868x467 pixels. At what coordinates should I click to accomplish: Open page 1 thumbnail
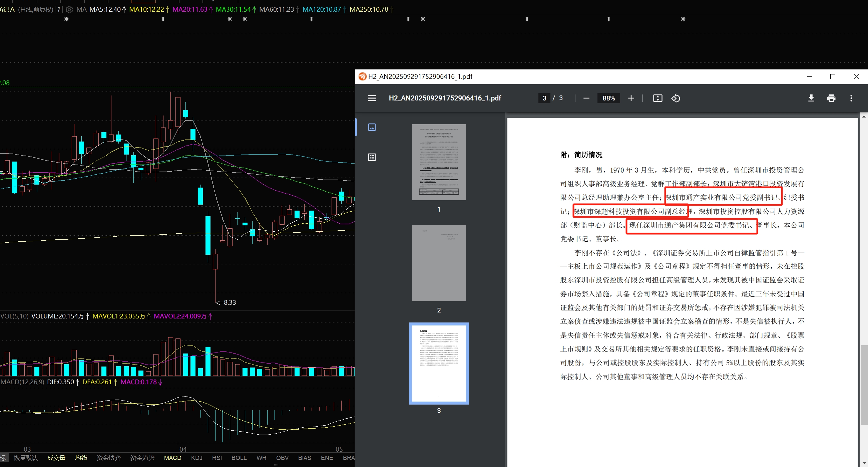[x=439, y=162]
